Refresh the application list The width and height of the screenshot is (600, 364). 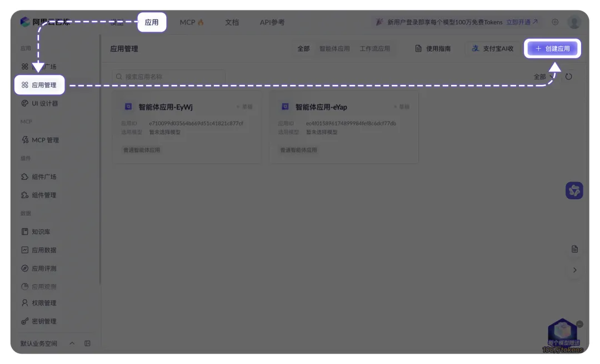tap(569, 77)
